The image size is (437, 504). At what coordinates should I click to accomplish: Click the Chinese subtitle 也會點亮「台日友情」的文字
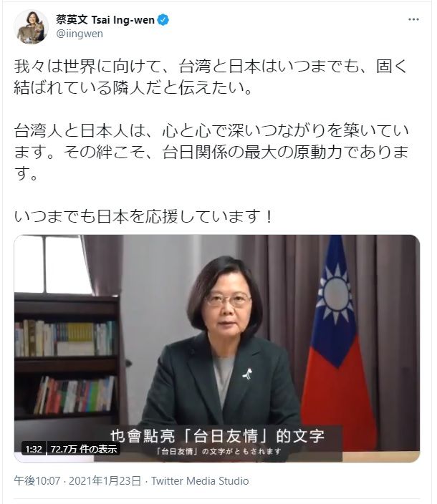[x=217, y=436]
